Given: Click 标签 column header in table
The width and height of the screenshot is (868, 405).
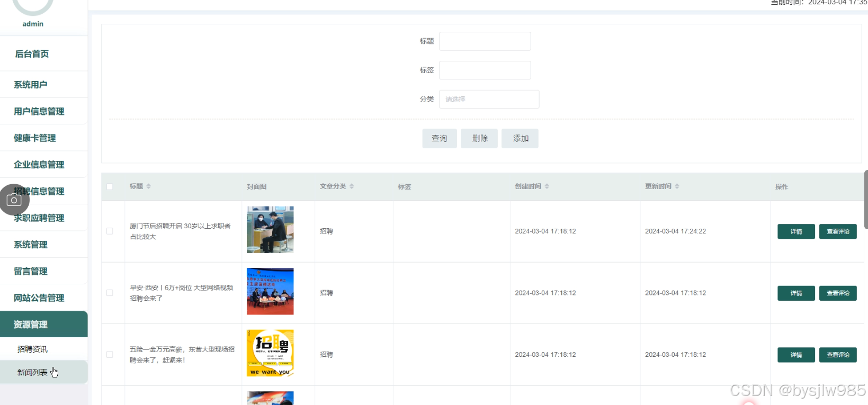Looking at the screenshot, I should [405, 187].
